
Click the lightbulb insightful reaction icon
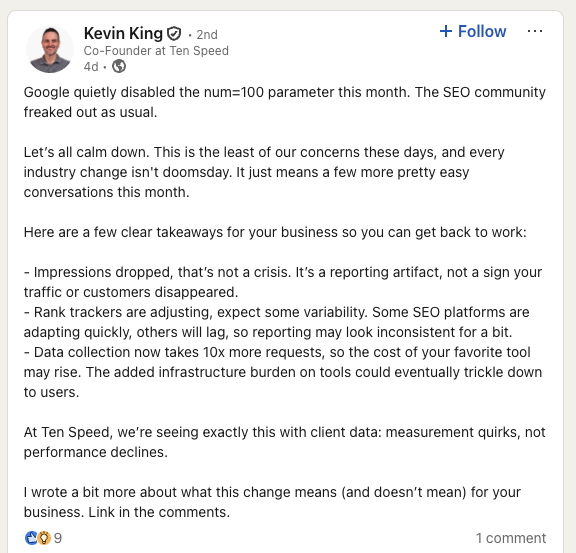pyautogui.click(x=44, y=538)
